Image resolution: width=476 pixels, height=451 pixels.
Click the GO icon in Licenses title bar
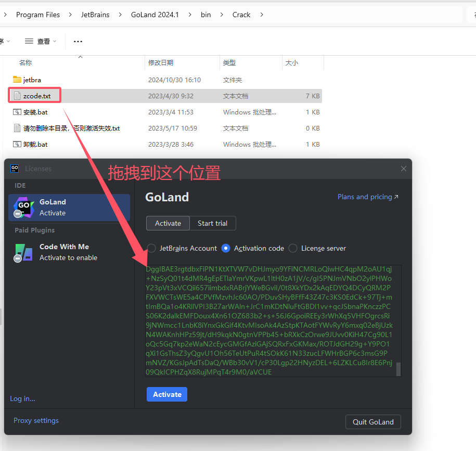coord(15,169)
